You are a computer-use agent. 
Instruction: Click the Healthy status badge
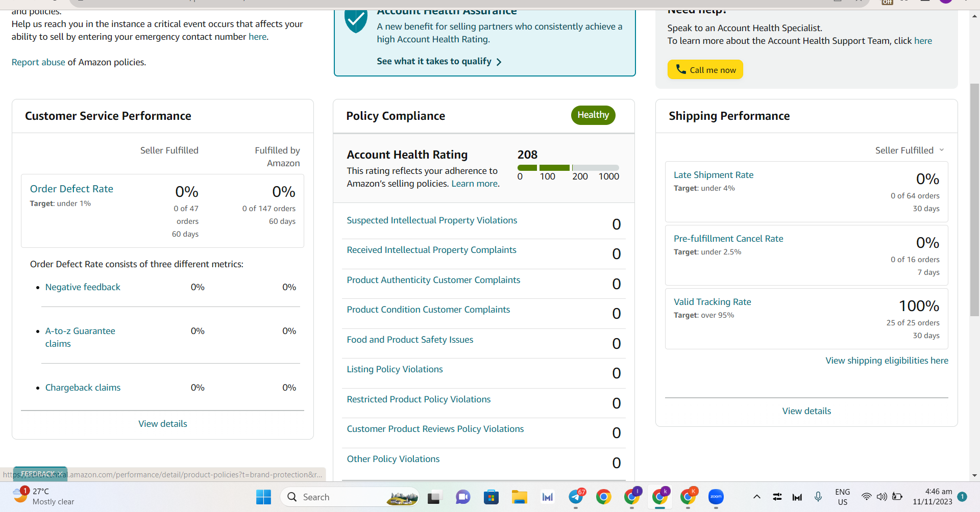[593, 115]
